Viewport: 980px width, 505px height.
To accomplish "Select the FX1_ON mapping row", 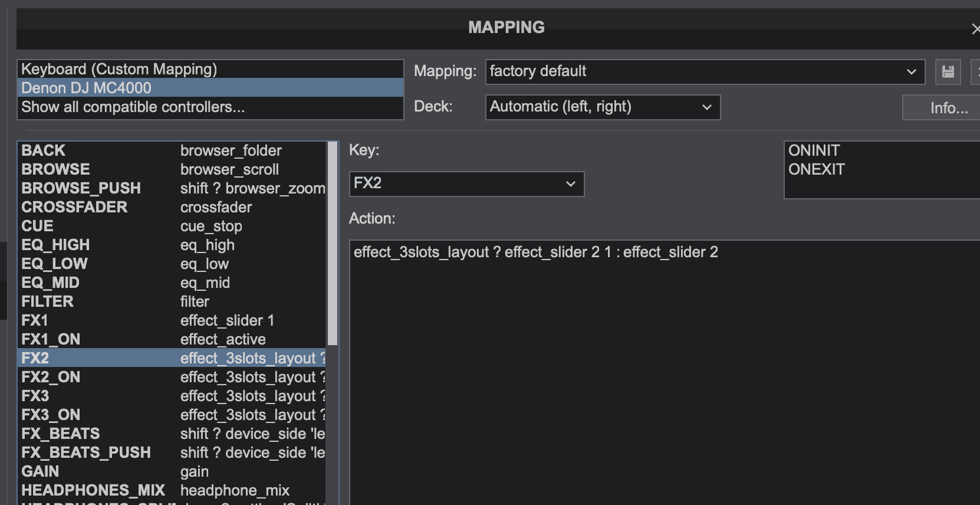I will click(x=172, y=339).
